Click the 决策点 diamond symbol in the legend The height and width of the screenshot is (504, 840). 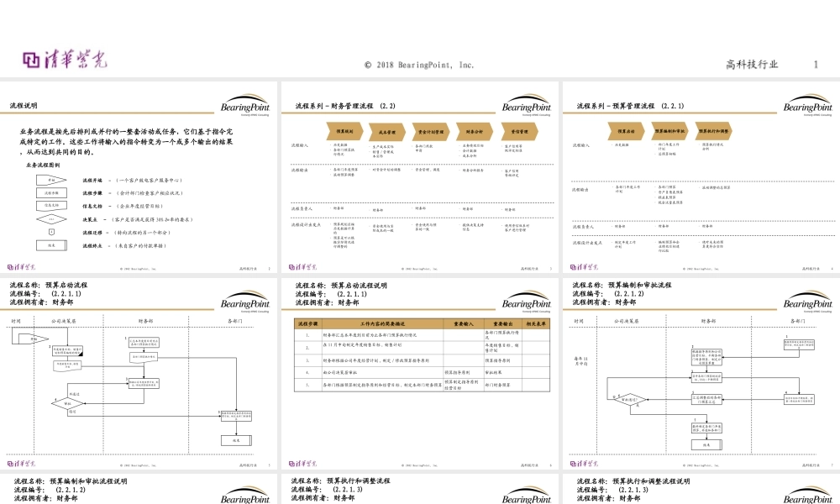[51, 218]
